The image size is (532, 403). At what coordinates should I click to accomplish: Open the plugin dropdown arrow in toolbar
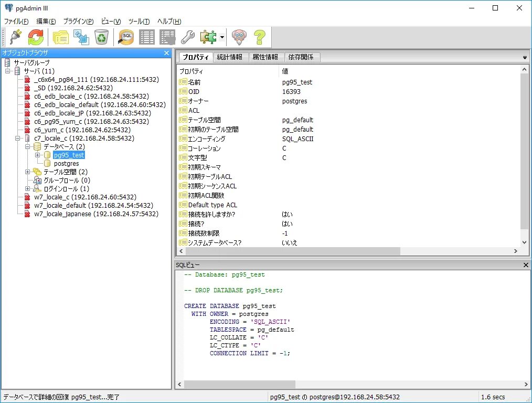222,37
